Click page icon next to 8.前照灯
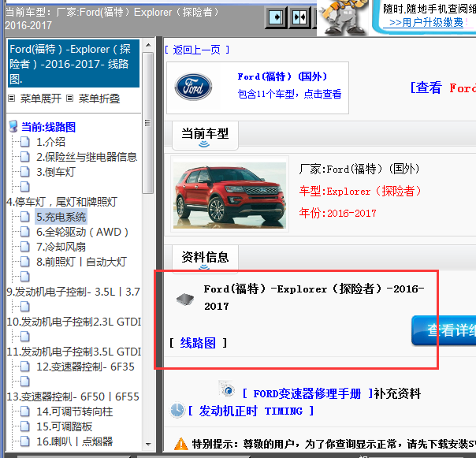This screenshot has width=476, height=458. click(x=25, y=262)
